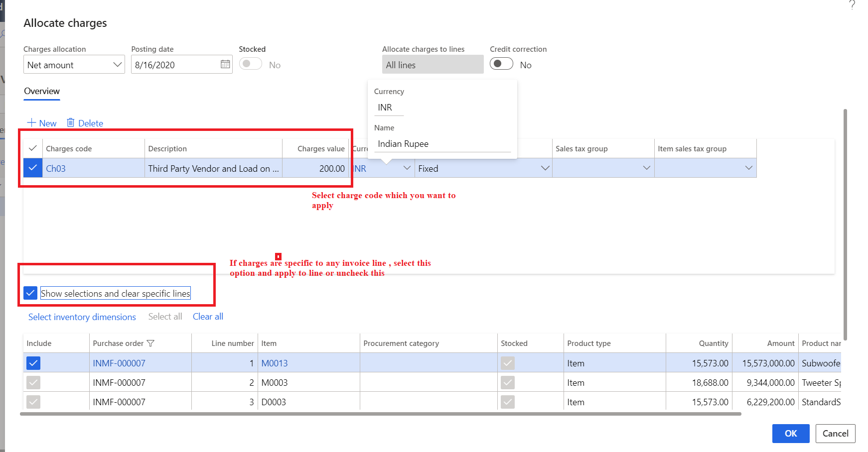Open the Fixed category dropdown
This screenshot has height=452, width=868.
coord(545,168)
